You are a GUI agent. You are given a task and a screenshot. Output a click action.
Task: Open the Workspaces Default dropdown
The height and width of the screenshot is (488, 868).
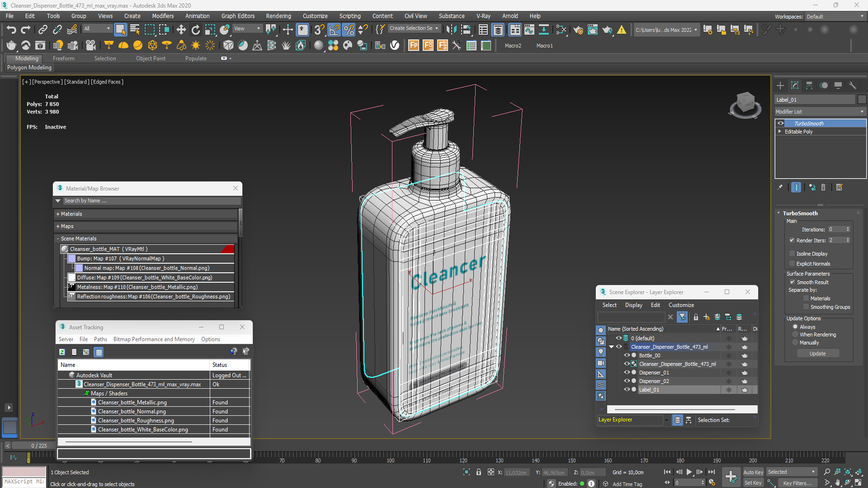(835, 17)
